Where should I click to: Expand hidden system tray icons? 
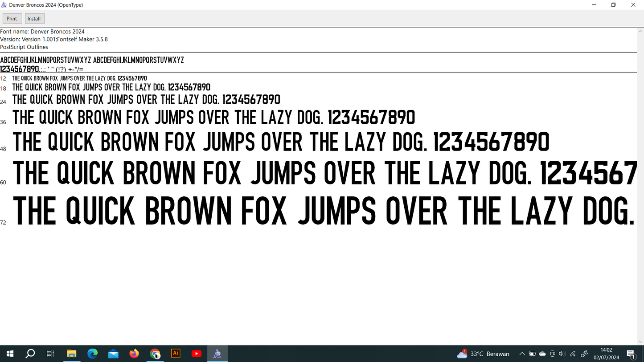click(522, 354)
